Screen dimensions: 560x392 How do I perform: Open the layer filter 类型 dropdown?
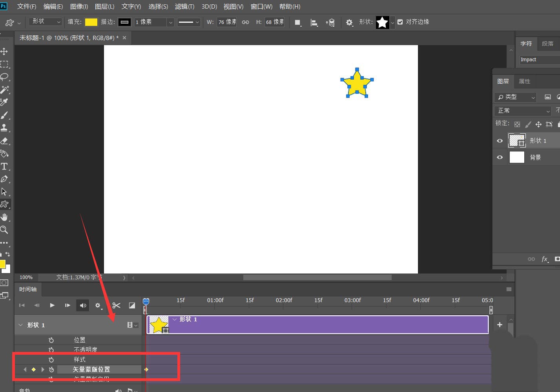coord(516,97)
